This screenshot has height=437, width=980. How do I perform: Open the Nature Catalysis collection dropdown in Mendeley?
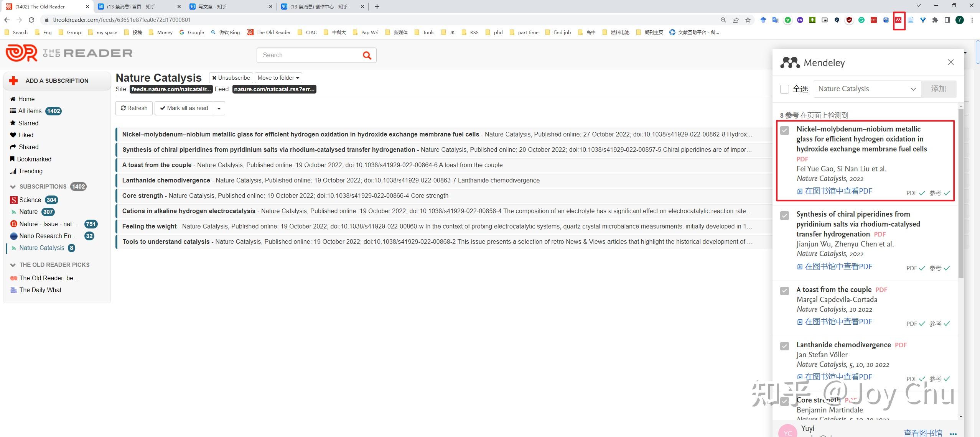coord(867,89)
